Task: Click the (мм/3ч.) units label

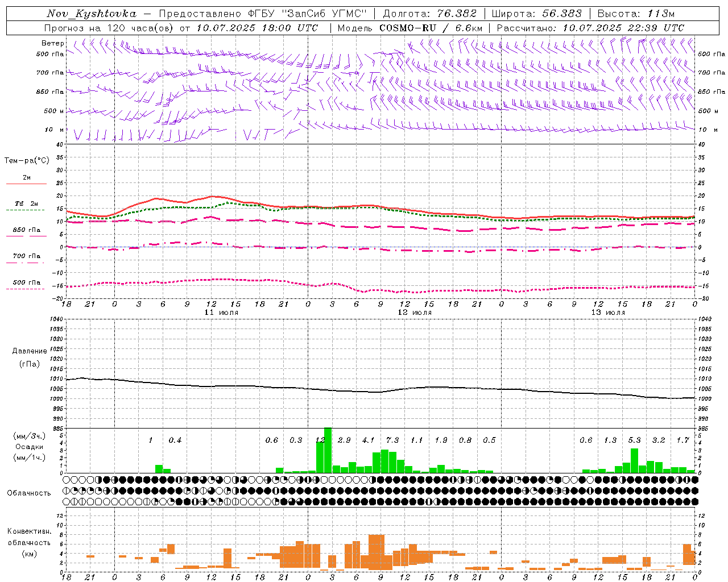Action: (x=30, y=436)
